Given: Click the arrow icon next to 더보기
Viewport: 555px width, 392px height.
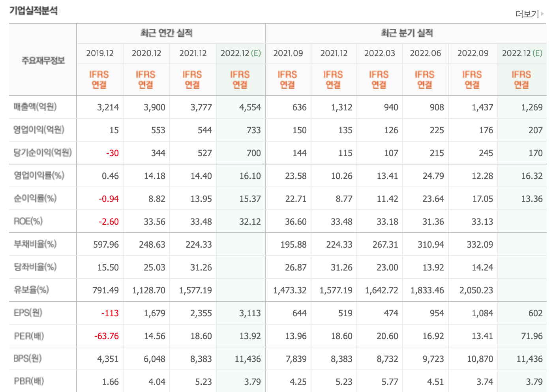Looking at the screenshot, I should [542, 14].
